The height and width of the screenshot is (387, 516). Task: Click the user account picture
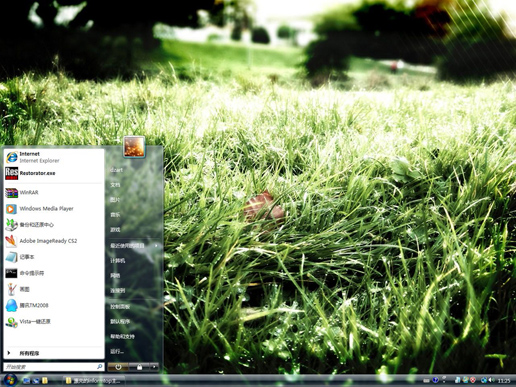point(134,147)
